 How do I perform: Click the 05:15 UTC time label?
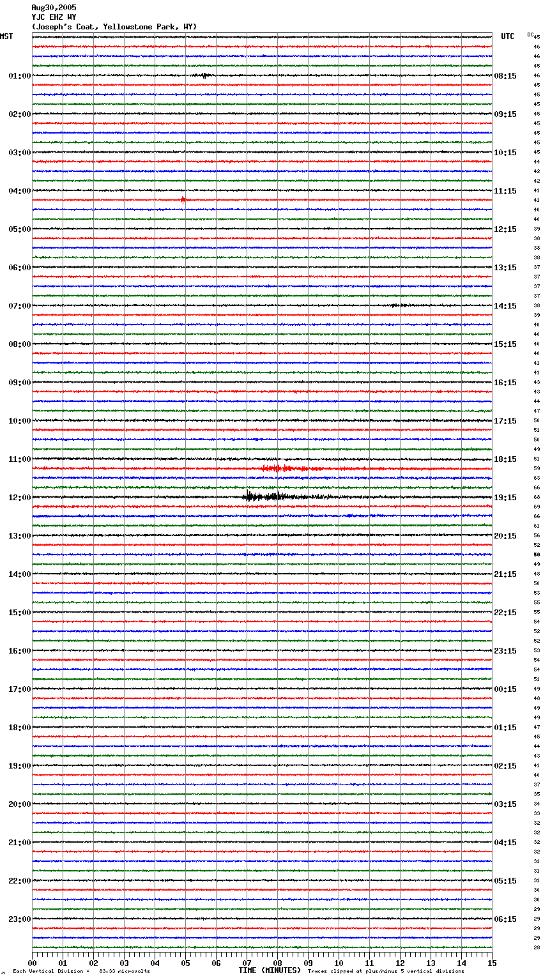pos(505,881)
